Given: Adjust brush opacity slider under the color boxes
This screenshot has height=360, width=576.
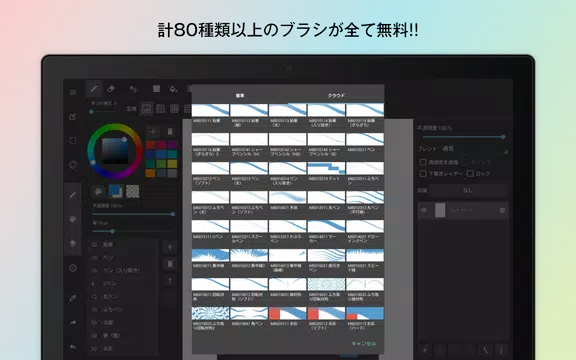Looking at the screenshot, I should 133,214.
